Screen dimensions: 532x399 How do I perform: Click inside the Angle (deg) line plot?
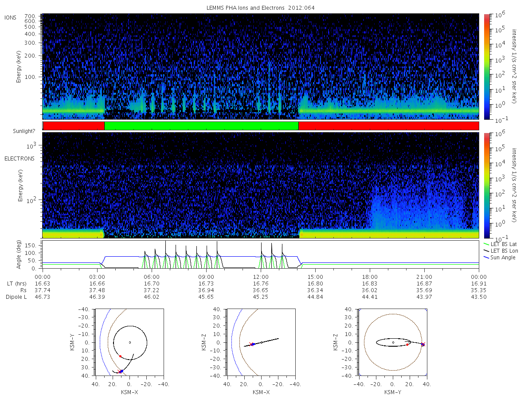(x=261, y=254)
